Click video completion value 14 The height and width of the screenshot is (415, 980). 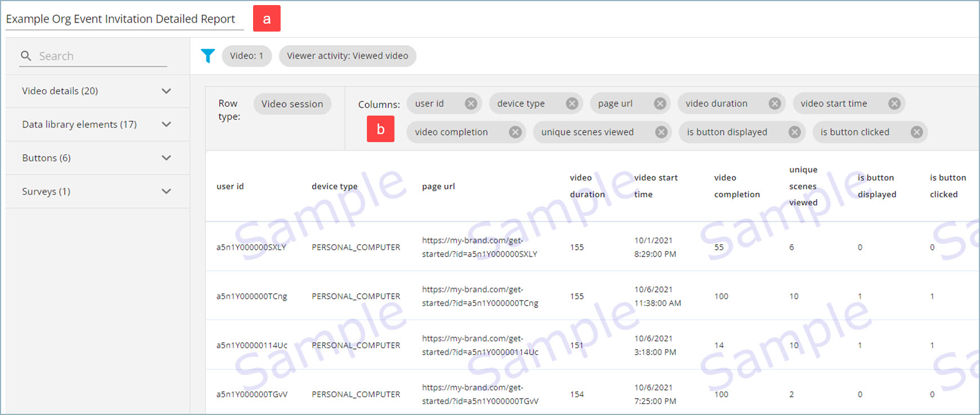click(719, 345)
